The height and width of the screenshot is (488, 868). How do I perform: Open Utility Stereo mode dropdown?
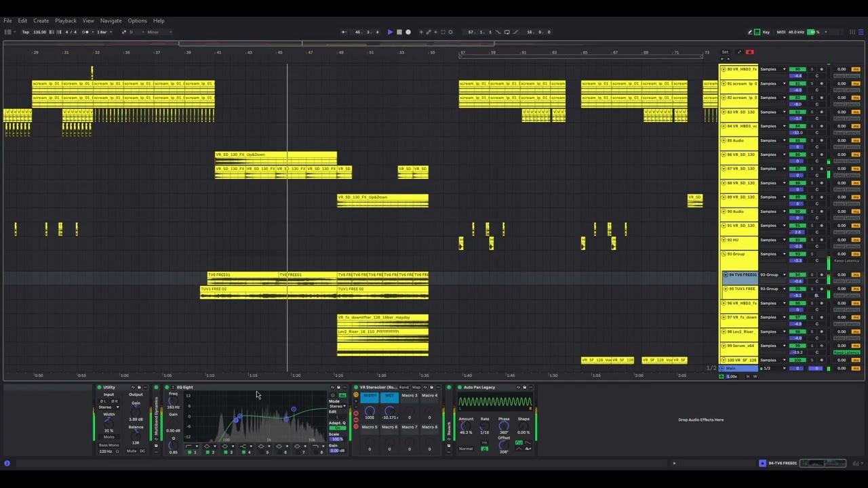pos(108,407)
